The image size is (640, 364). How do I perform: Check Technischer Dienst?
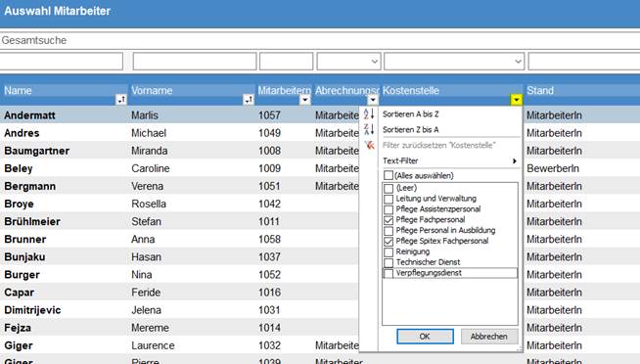[x=389, y=262]
